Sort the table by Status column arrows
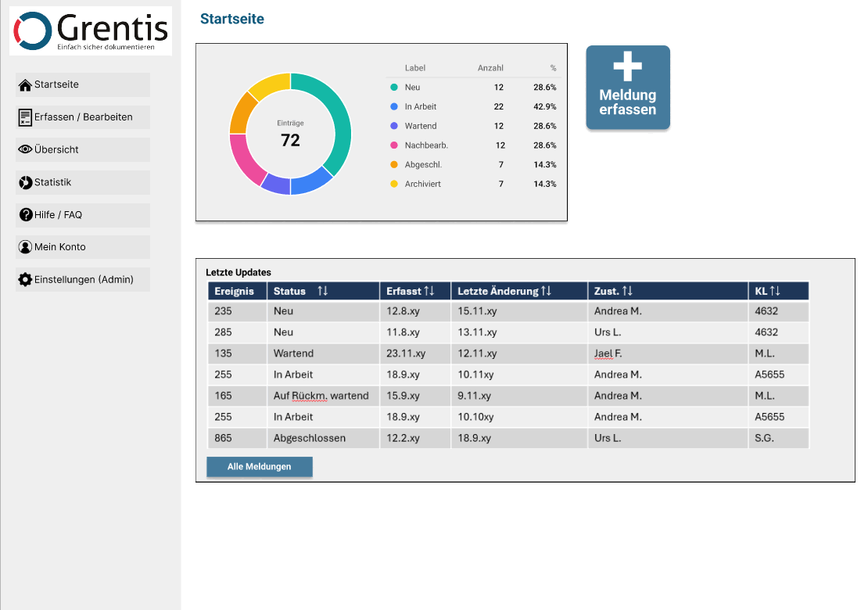Image resolution: width=868 pixels, height=610 pixels. pos(323,291)
